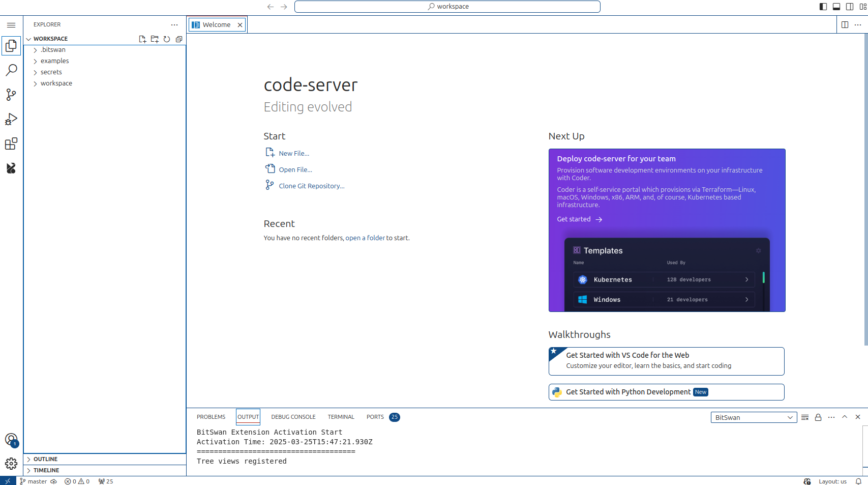Expand the secrets folder
This screenshot has height=485, width=868.
tap(105, 72)
